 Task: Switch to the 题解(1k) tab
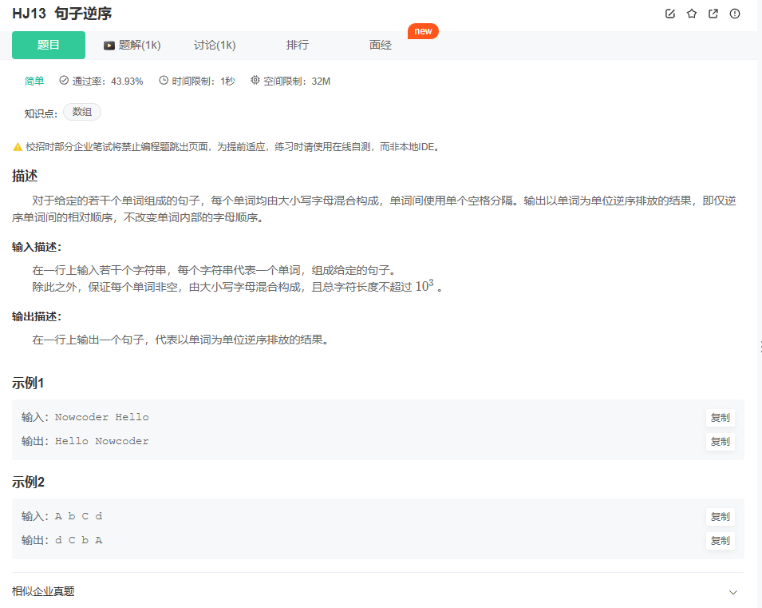click(x=132, y=45)
